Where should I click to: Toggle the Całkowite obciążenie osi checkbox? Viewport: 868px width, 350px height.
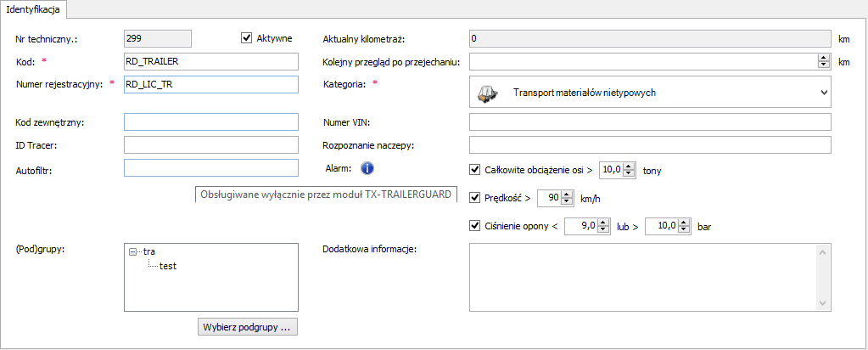475,169
